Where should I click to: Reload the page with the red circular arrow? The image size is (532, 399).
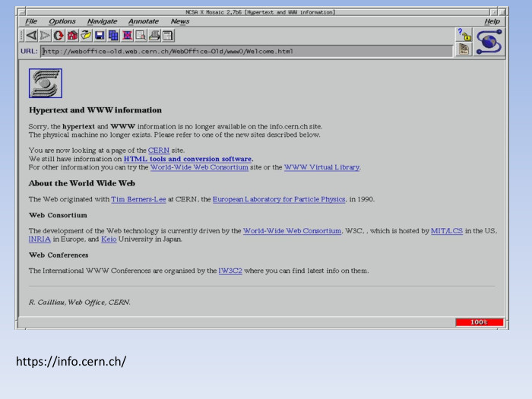point(59,36)
